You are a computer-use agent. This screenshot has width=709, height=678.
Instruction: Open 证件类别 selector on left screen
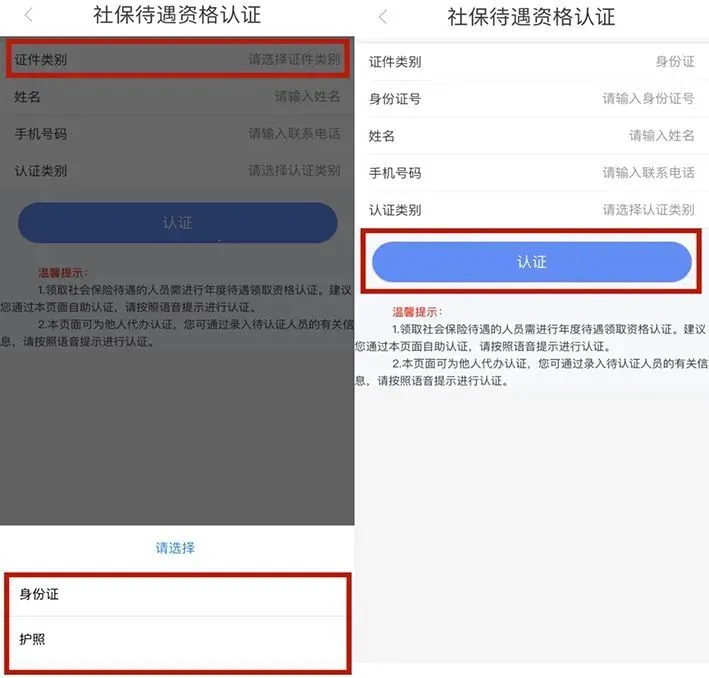(177, 59)
